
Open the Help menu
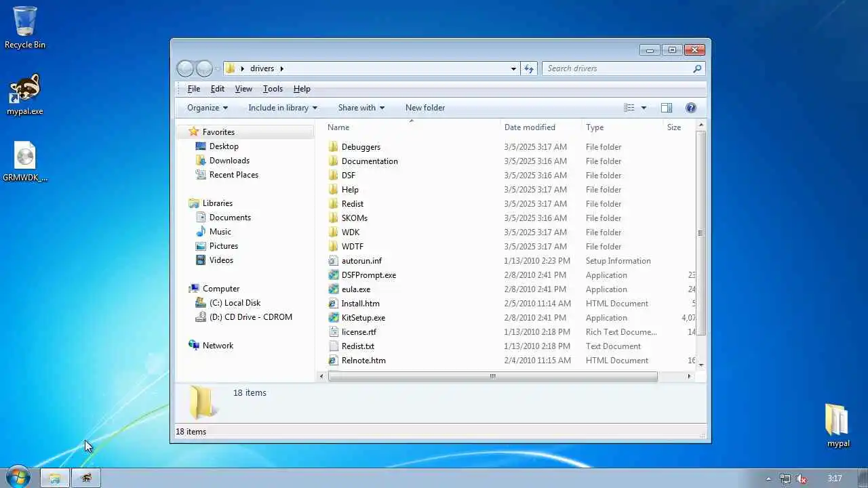[302, 89]
